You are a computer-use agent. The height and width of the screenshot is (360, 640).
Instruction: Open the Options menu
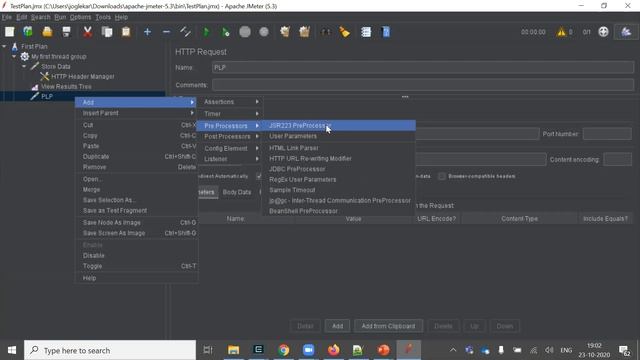pos(80,17)
